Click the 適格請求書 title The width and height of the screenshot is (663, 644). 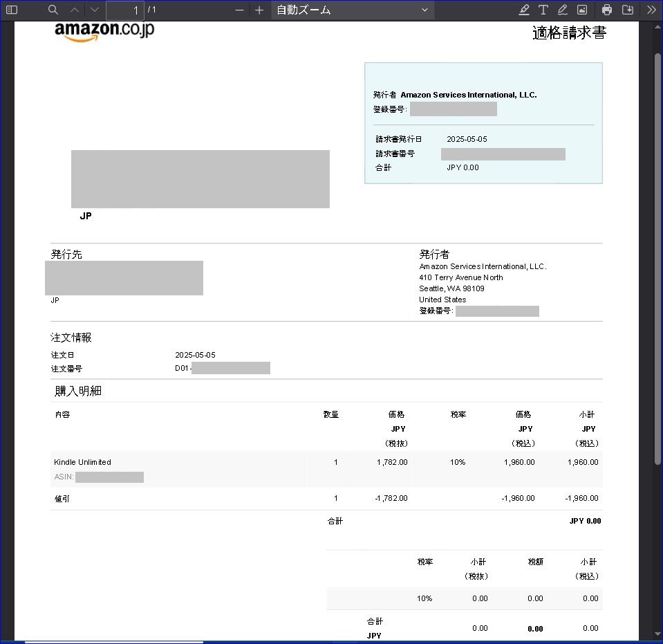click(x=569, y=33)
